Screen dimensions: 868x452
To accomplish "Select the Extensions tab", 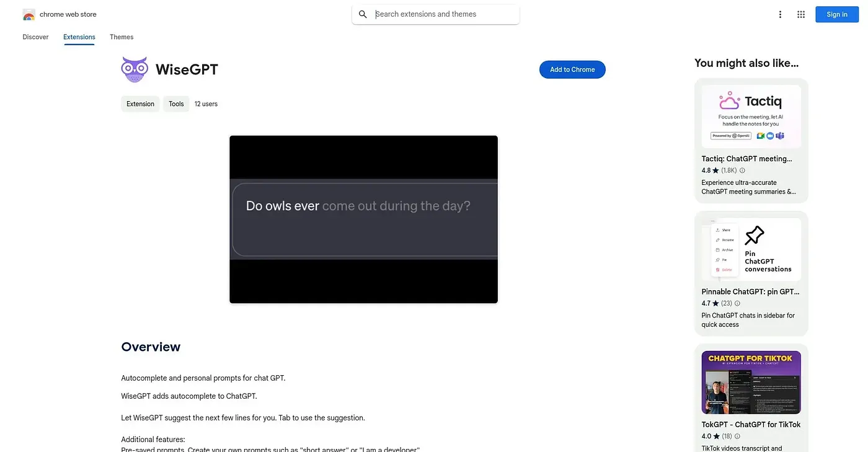I will point(79,37).
